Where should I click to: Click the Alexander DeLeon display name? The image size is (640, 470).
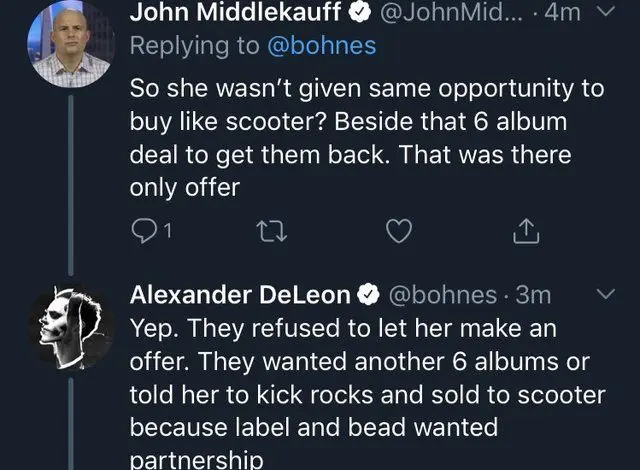tap(241, 294)
